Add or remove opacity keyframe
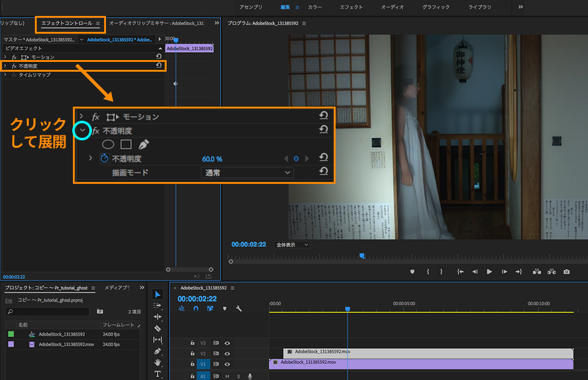Screen dimensions: 588x380 [x=296, y=159]
